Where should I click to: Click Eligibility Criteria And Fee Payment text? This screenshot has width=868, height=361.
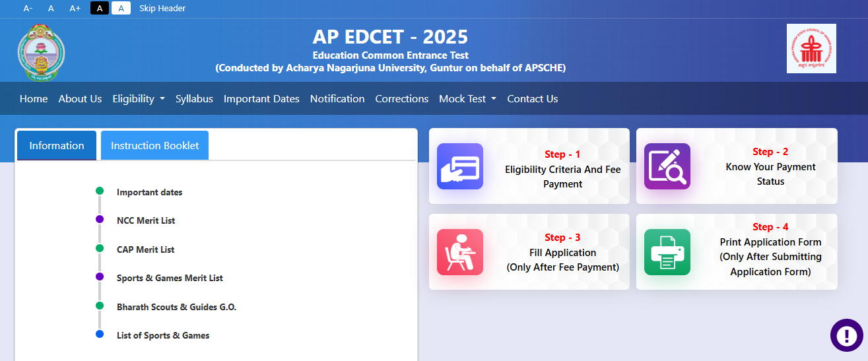click(x=563, y=177)
